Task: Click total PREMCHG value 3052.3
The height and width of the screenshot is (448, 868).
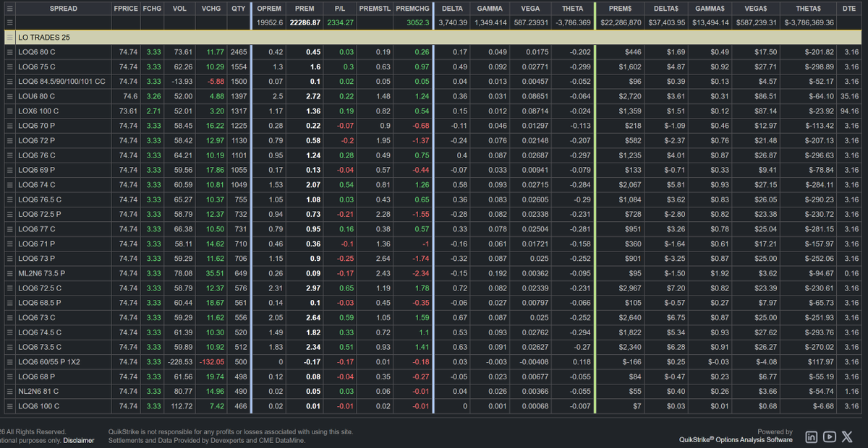Action: coord(418,22)
